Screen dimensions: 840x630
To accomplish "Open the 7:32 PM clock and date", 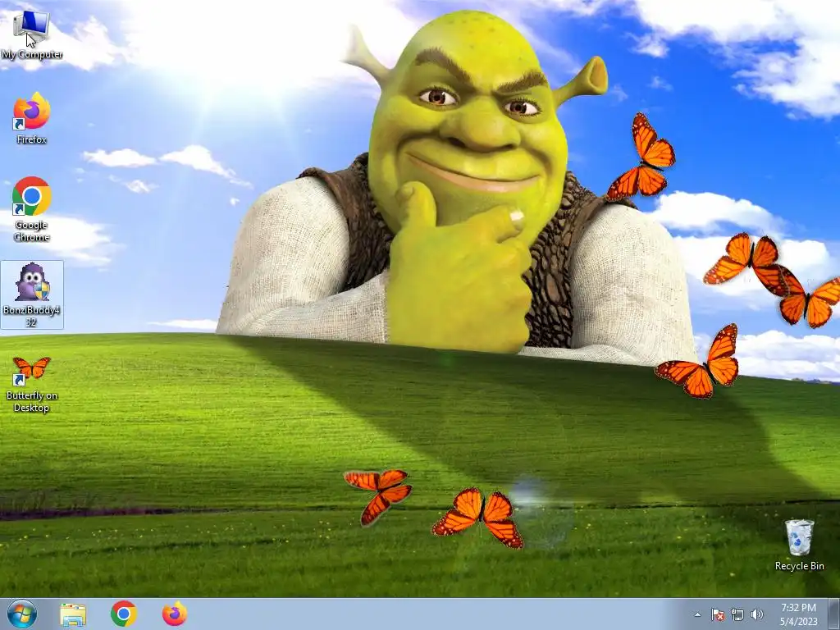I will pyautogui.click(x=799, y=614).
